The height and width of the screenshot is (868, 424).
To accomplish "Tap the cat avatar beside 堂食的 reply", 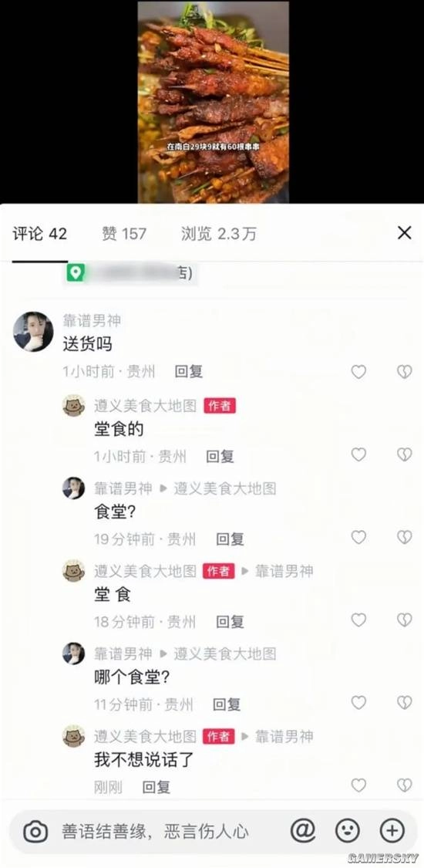I will click(x=73, y=406).
